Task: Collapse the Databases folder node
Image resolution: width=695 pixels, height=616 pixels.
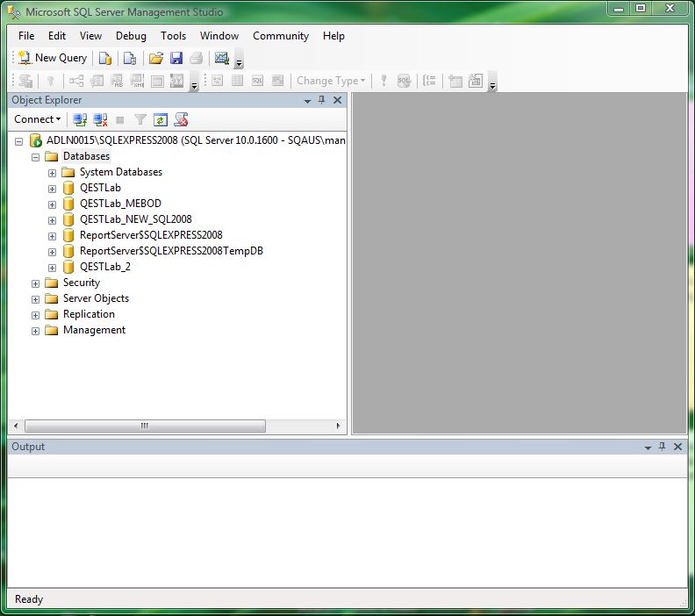Action: click(x=36, y=156)
